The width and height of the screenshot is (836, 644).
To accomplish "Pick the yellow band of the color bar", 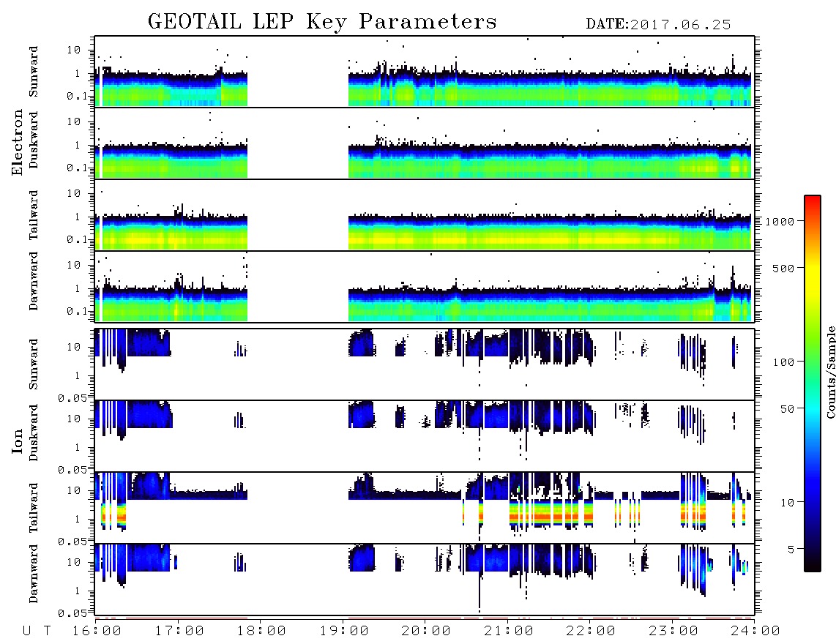I will 813,272.
